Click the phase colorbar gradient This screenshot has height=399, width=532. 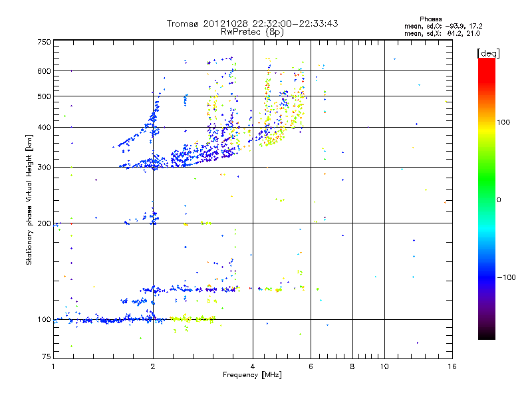(x=487, y=198)
